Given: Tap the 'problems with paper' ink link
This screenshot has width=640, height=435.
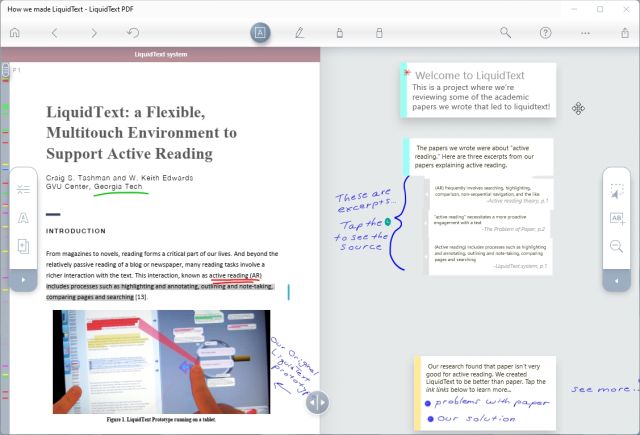Looking at the screenshot, I should pos(487,402).
